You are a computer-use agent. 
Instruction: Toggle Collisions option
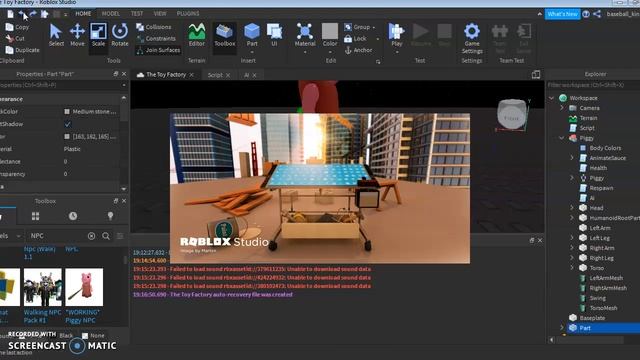(x=154, y=27)
